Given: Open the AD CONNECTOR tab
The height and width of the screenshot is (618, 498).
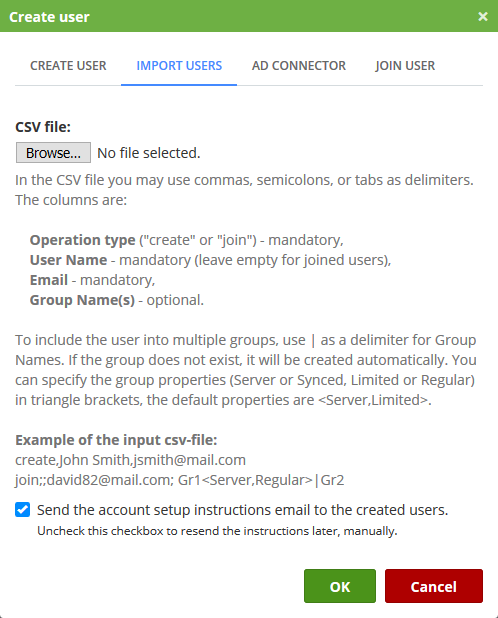Looking at the screenshot, I should (x=299, y=65).
